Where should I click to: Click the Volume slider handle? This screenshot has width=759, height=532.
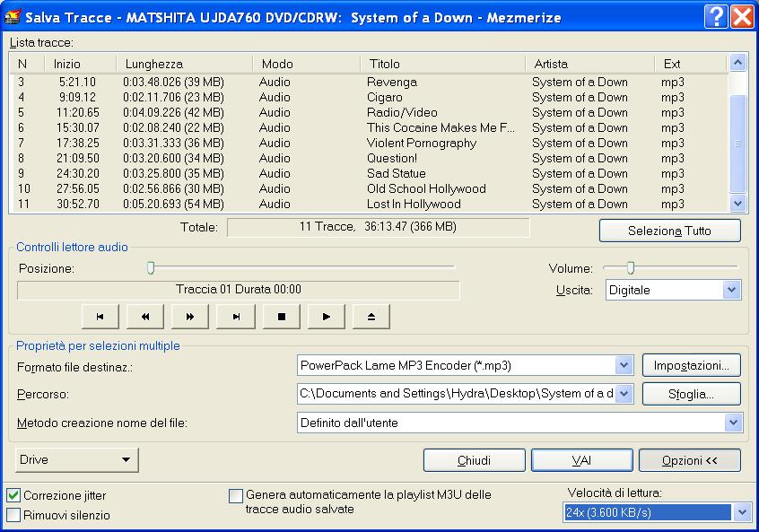[631, 267]
